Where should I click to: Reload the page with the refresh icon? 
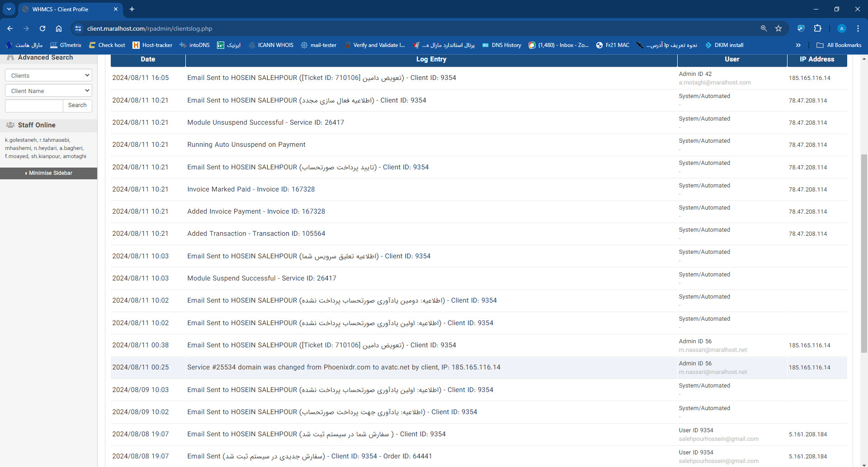click(x=42, y=28)
